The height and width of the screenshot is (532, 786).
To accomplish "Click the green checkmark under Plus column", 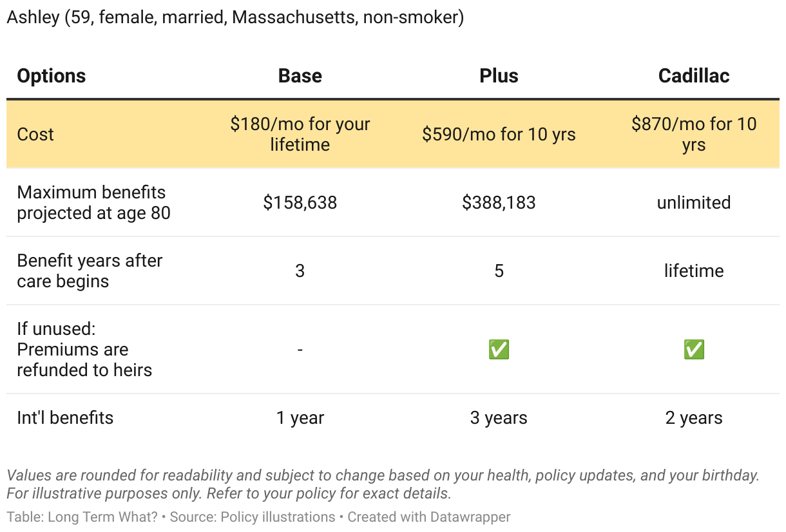I will click(499, 350).
